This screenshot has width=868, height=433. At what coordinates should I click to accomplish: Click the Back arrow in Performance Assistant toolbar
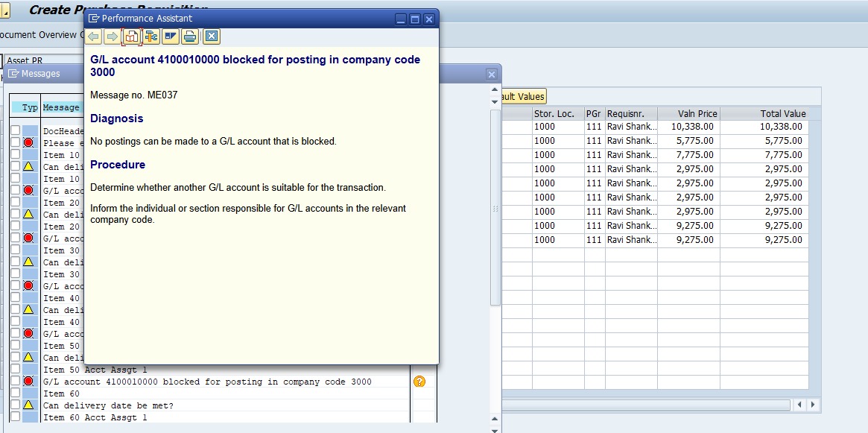pos(93,37)
